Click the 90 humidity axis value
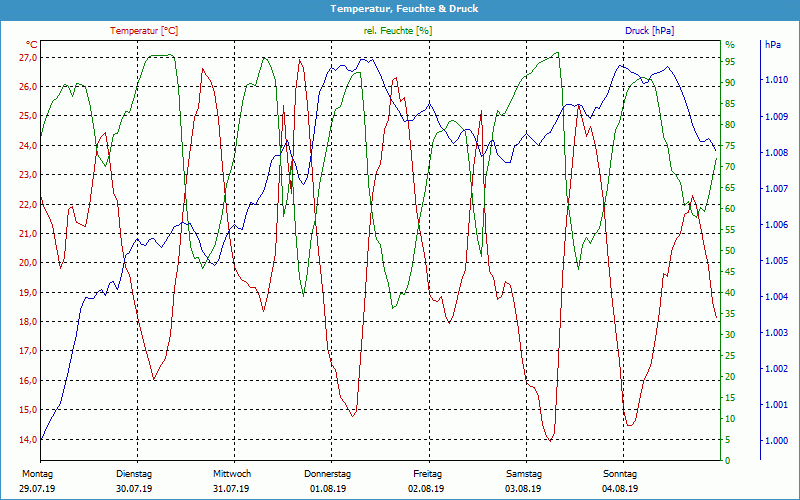This screenshot has height=500, width=800. point(730,83)
